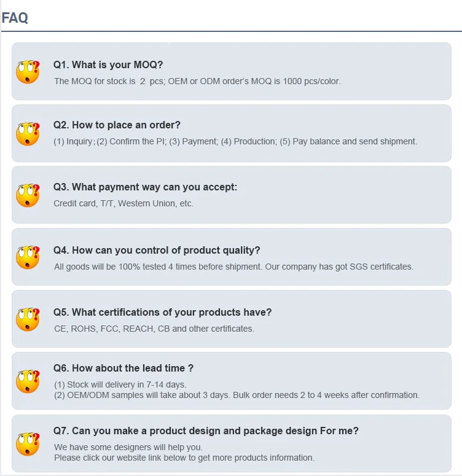Click the Q7 product and package design question
The height and width of the screenshot is (476, 462).
click(x=206, y=431)
